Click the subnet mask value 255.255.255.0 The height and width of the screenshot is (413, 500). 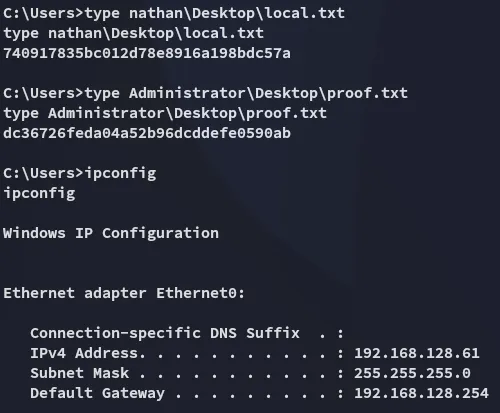412,373
